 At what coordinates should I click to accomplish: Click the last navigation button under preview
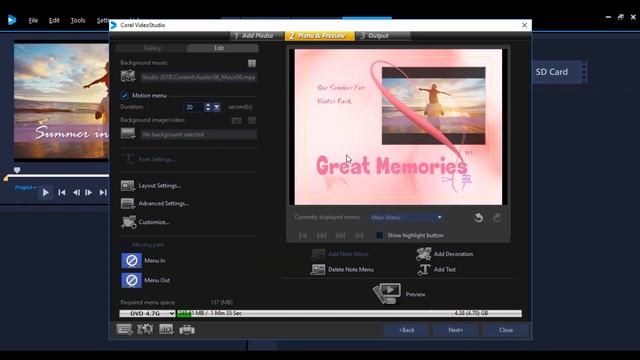[x=359, y=236]
